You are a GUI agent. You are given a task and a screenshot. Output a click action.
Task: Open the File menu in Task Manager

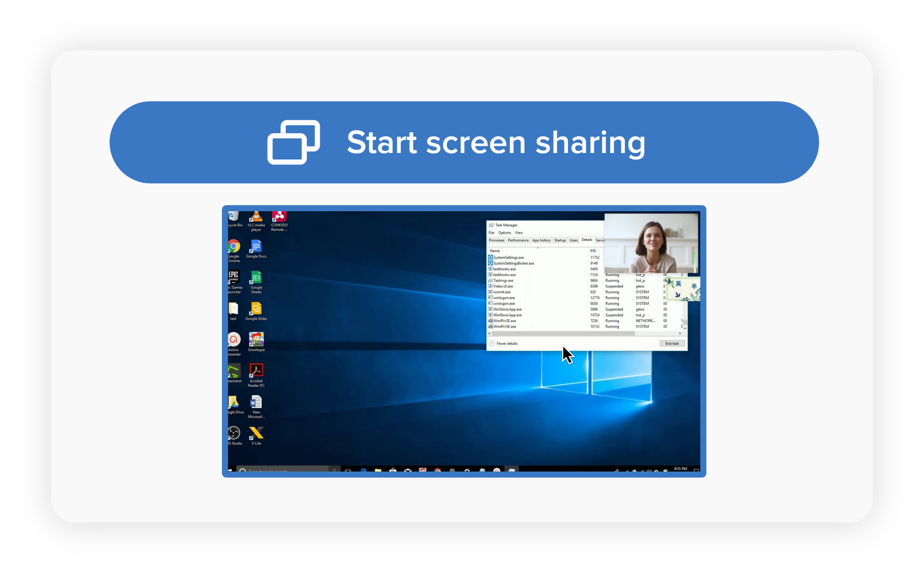point(491,233)
